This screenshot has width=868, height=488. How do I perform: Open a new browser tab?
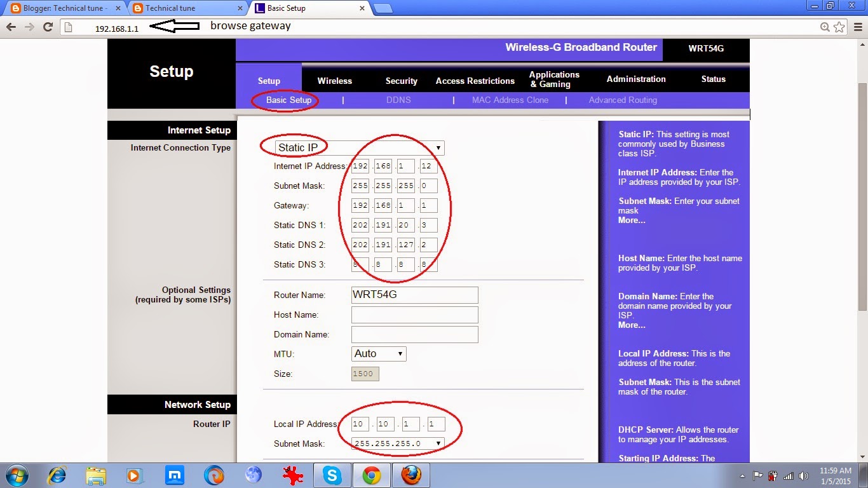[383, 8]
